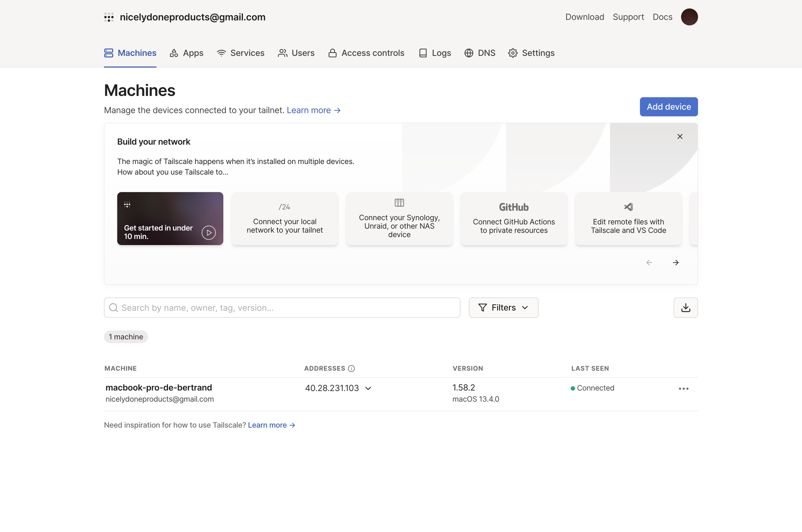
Task: Open the Support link
Action: (x=628, y=17)
